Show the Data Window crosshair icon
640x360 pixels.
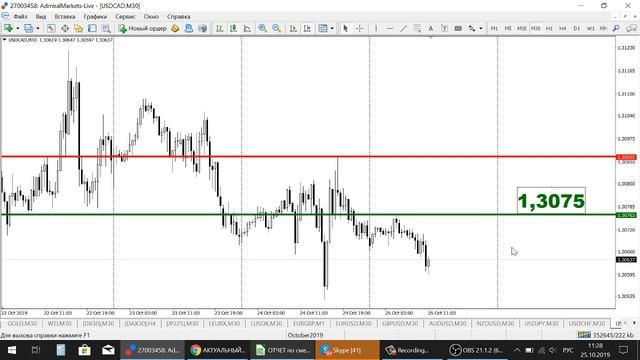click(65, 28)
